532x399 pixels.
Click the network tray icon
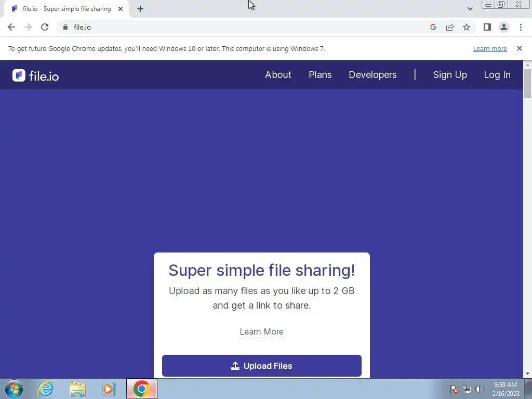coord(467,389)
